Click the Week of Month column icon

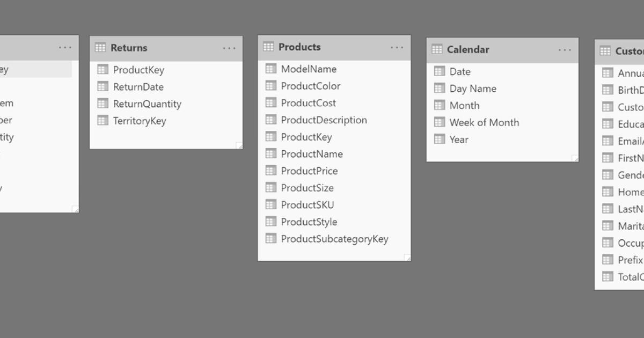click(x=440, y=122)
